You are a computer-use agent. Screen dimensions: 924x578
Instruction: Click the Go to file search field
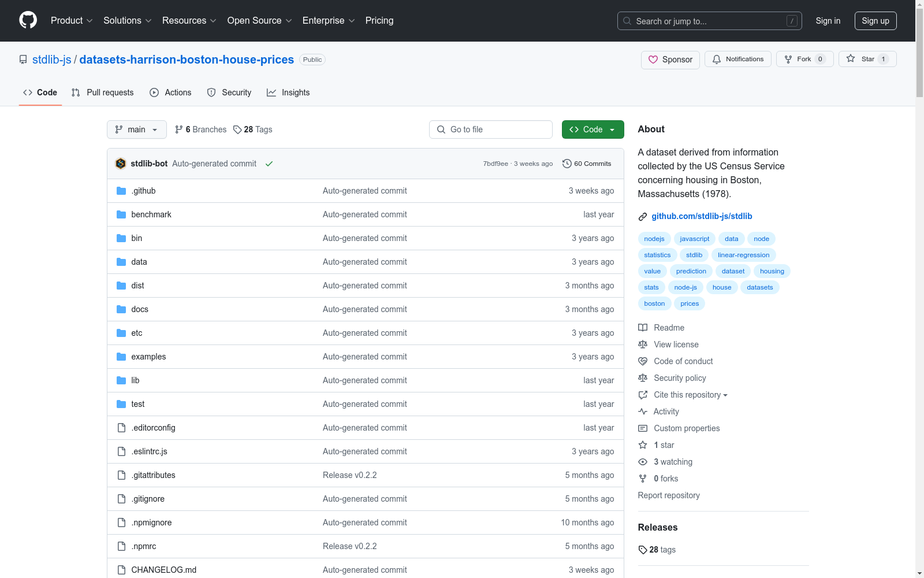(x=490, y=129)
